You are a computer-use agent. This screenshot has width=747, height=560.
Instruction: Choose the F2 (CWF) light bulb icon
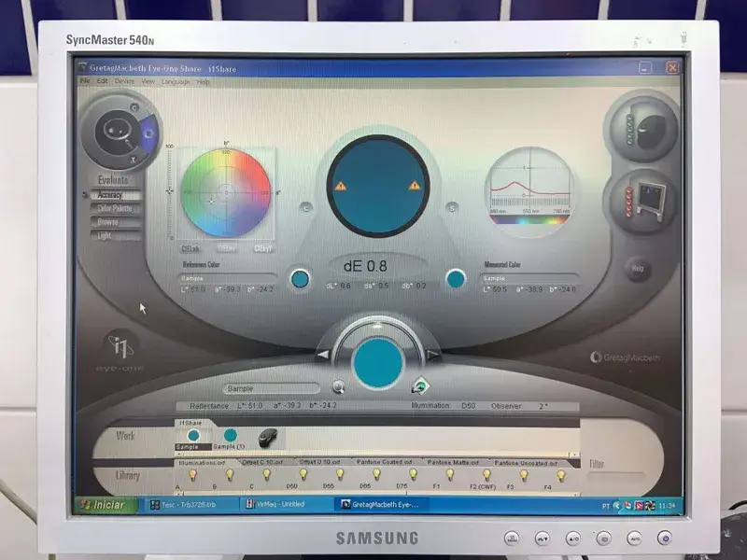(486, 475)
